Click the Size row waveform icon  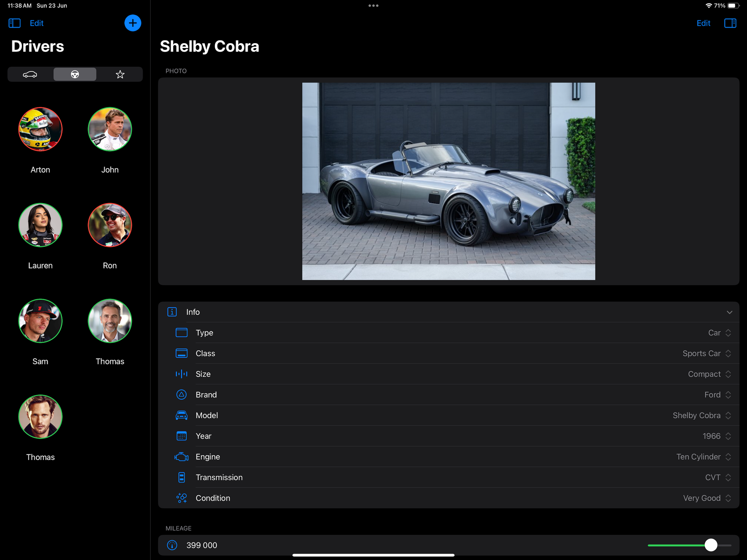click(181, 374)
